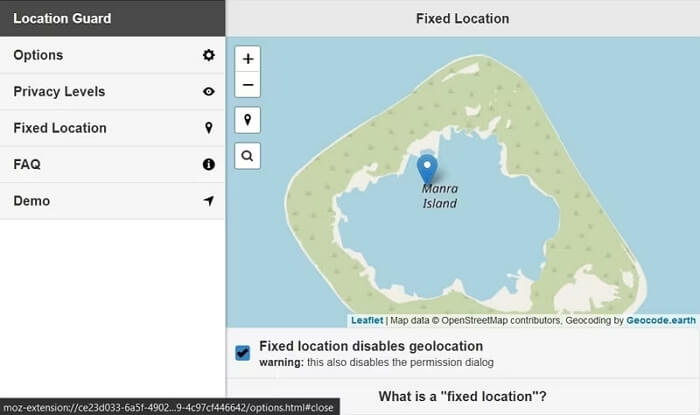Viewport: 700px width, 415px height.
Task: Click the 'this also disables the permission dialog' warning
Action: (400, 362)
